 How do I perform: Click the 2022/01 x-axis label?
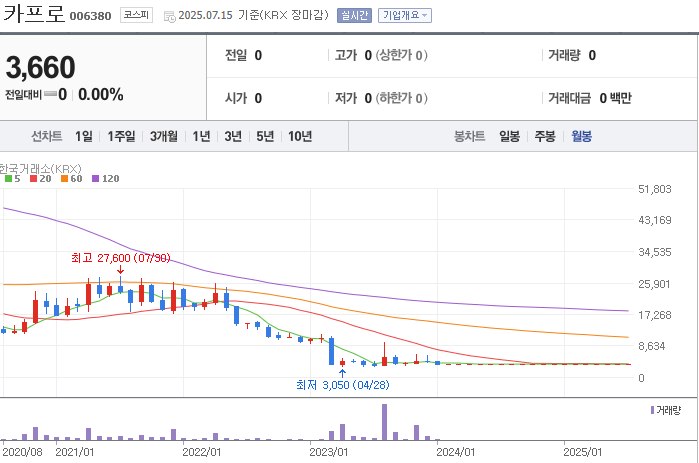tap(201, 452)
